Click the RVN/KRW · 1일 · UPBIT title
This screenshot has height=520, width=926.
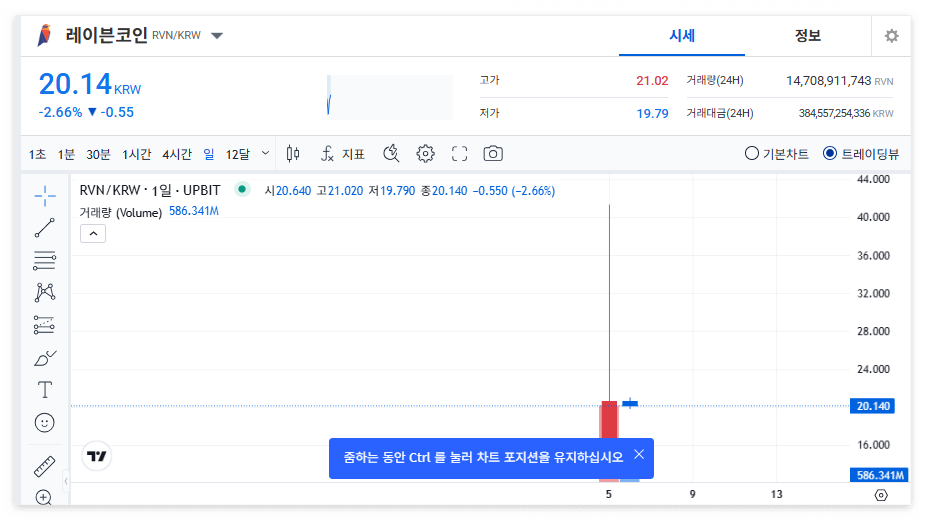pyautogui.click(x=150, y=190)
